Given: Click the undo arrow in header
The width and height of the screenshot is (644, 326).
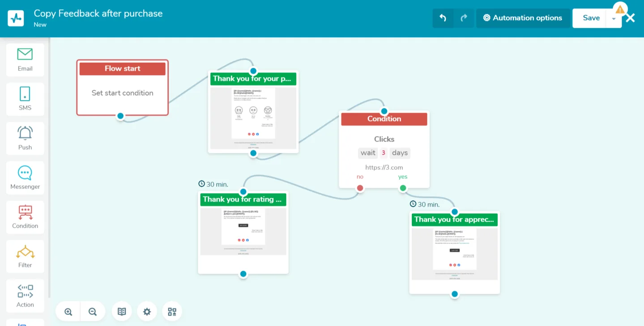Looking at the screenshot, I should pos(443,18).
